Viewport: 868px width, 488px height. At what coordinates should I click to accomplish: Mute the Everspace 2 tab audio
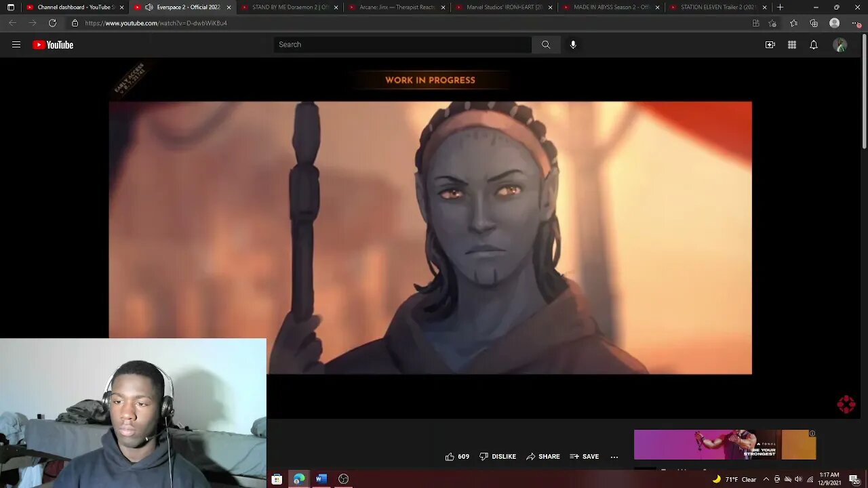149,7
